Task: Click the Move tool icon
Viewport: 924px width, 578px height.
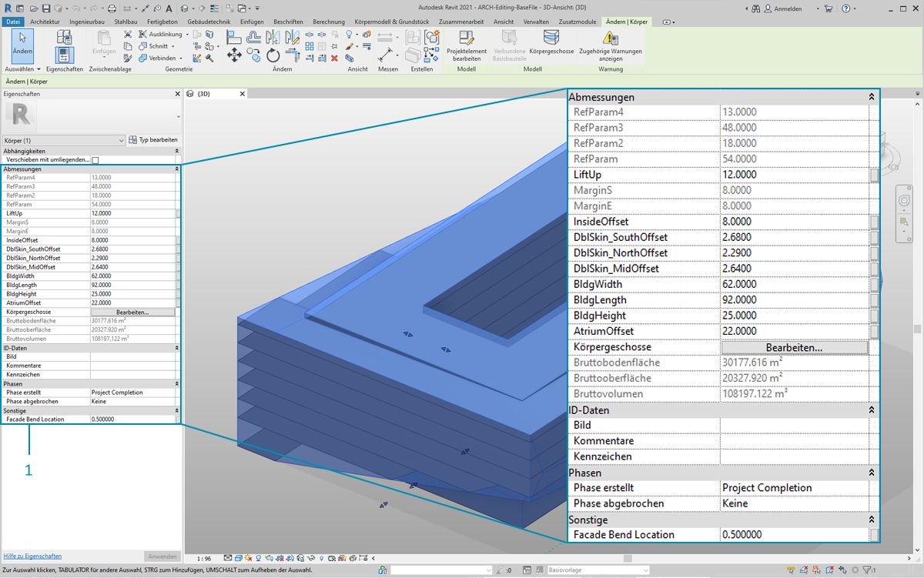Action: point(234,55)
